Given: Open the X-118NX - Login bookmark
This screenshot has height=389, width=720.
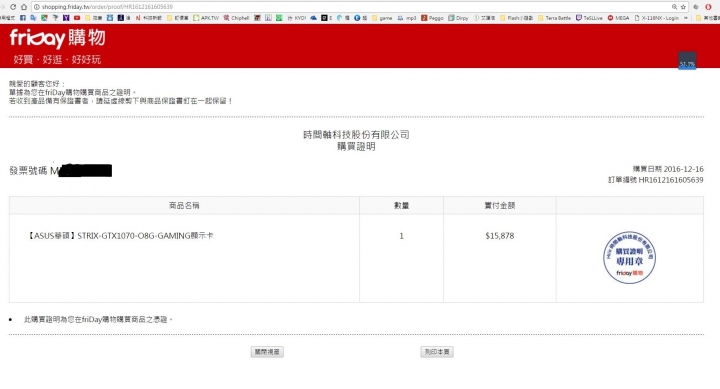Looking at the screenshot, I should pos(656,18).
